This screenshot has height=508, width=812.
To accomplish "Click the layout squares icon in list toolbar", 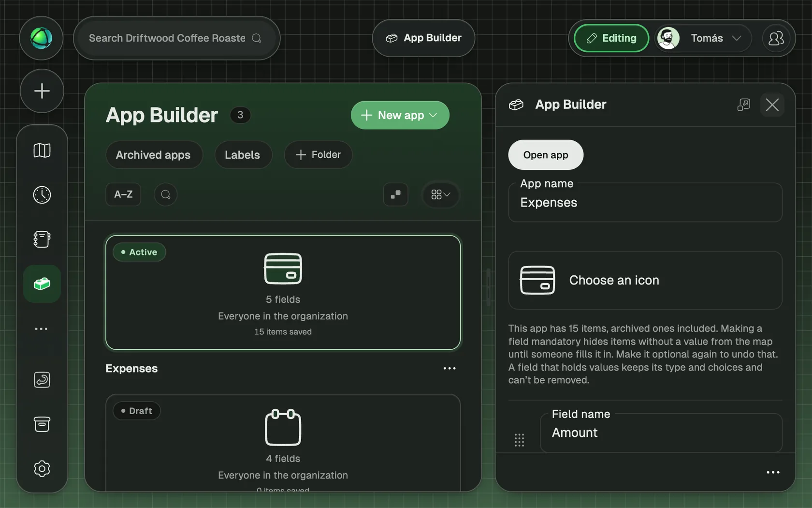I will [x=395, y=194].
